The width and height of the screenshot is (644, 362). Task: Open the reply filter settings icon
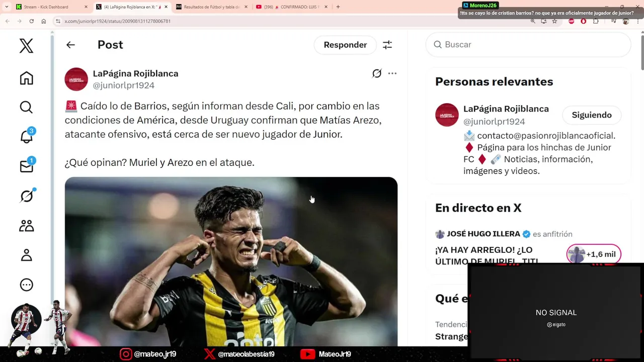(387, 45)
